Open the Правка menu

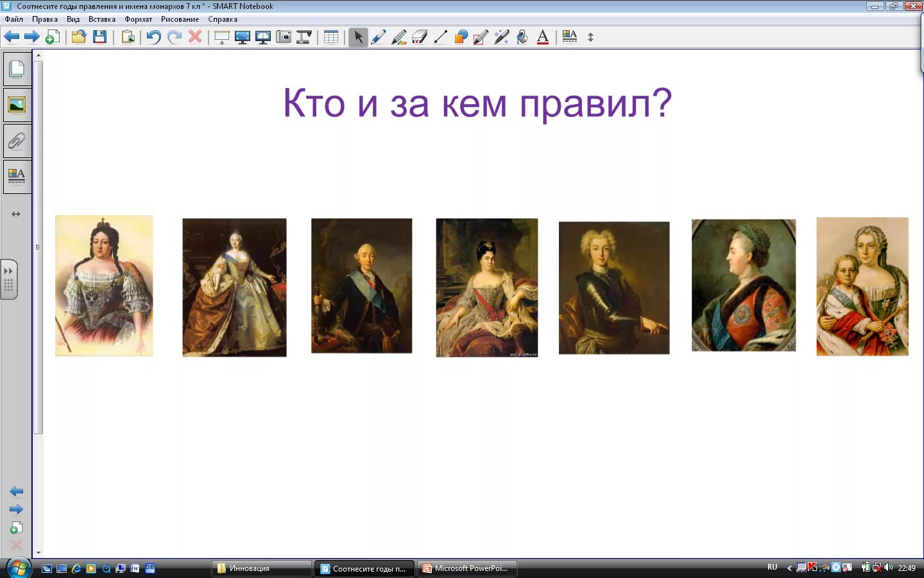[x=45, y=19]
